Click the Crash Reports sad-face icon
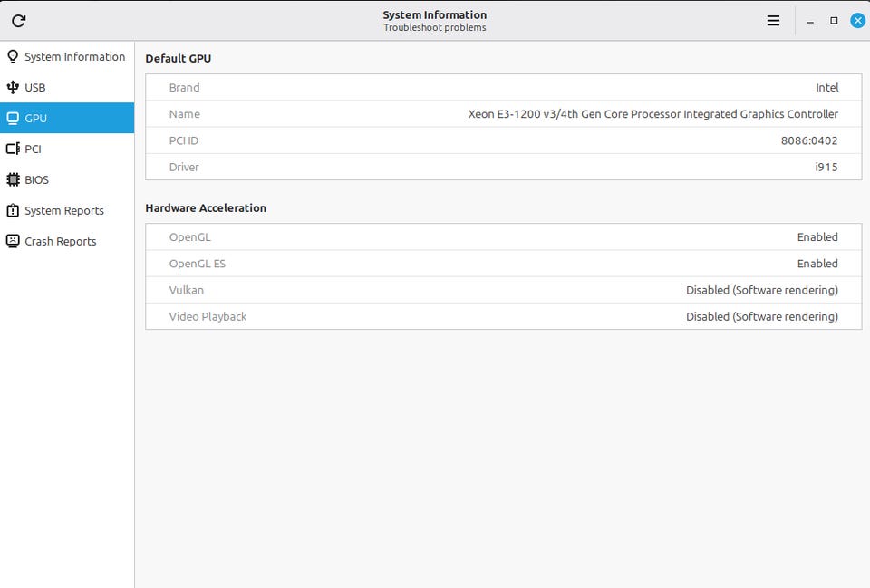 pos(13,241)
